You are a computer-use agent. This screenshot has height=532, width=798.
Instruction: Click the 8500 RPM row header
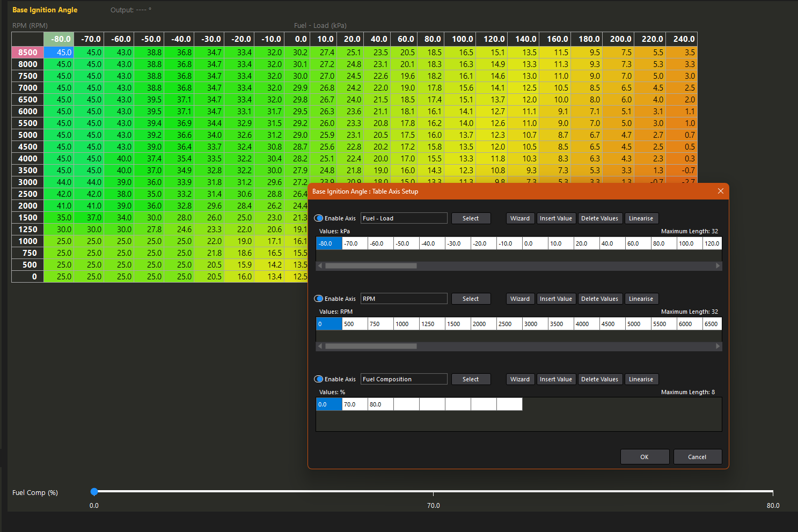(x=28, y=53)
